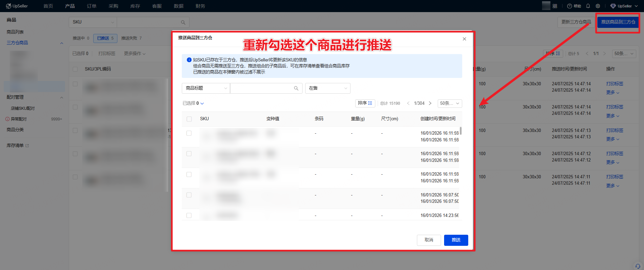This screenshot has height=270, width=644.
Task: Check the third product row in dialog
Action: click(x=189, y=175)
